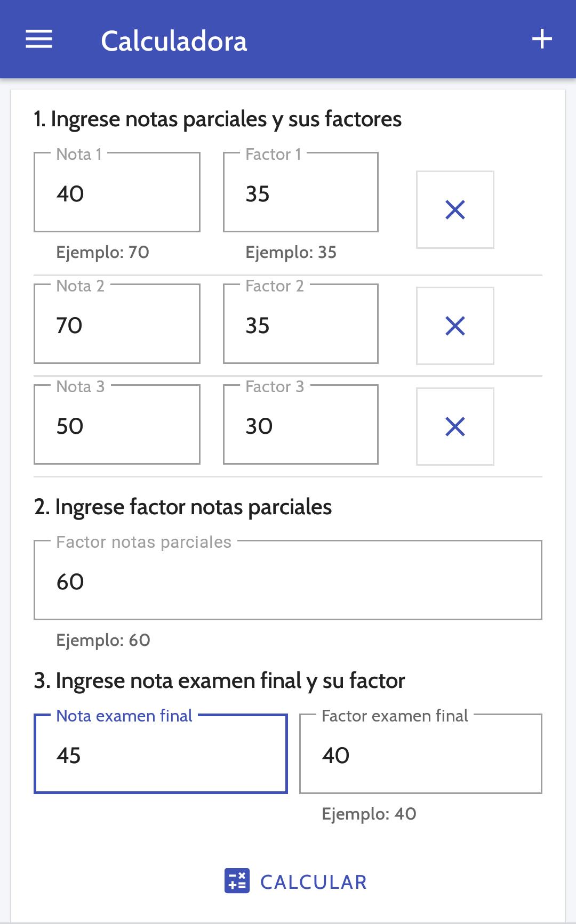Click the Nota examen final field
This screenshot has height=924, width=576.
[x=161, y=754]
